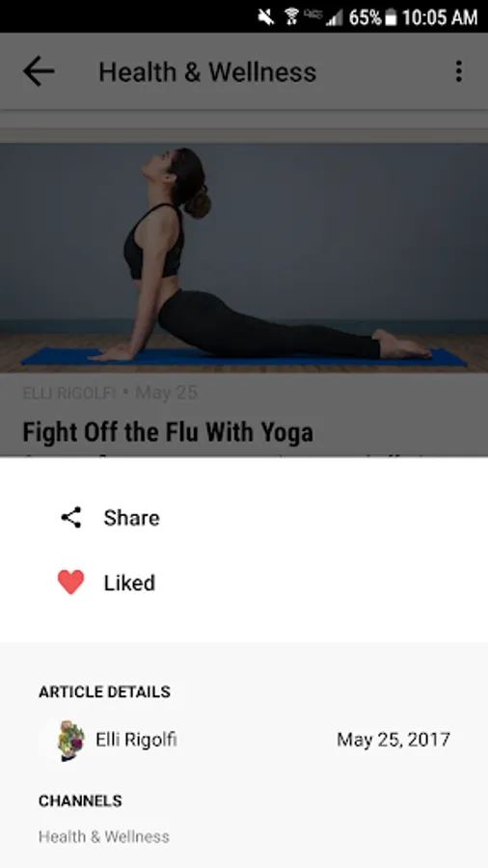Select the Liked menu option

click(x=244, y=583)
